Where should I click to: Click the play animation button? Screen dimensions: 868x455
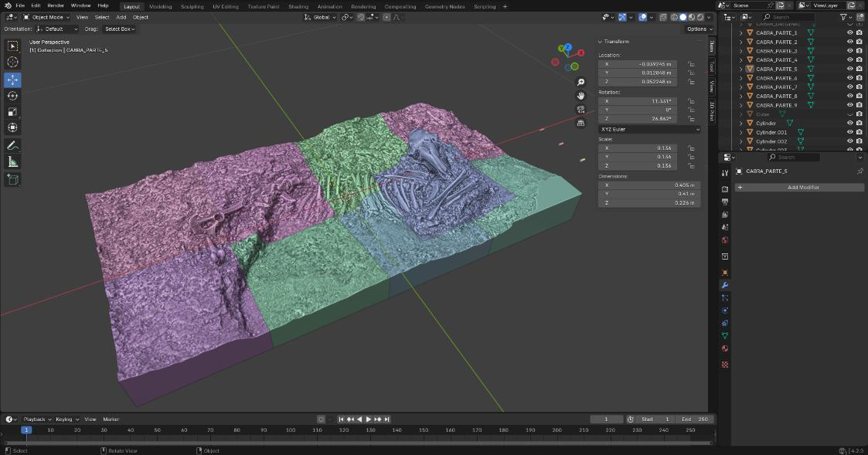[369, 419]
